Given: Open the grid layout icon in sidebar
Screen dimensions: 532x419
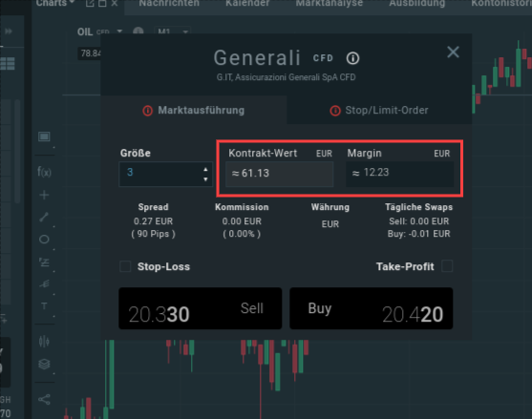Looking at the screenshot, I should (8, 63).
